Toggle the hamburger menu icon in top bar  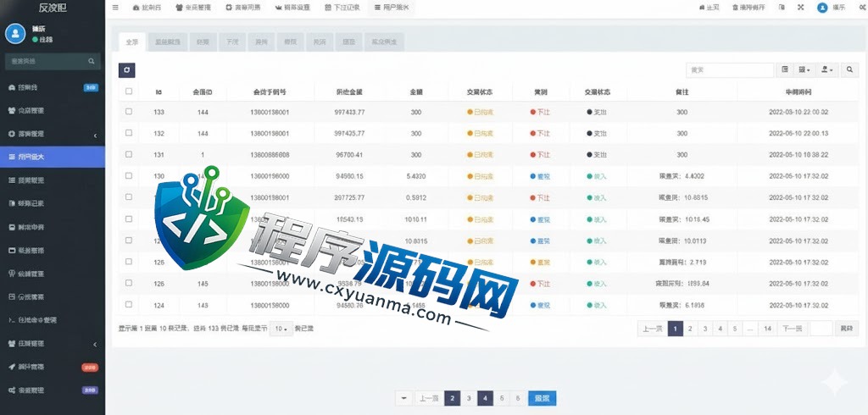click(115, 8)
